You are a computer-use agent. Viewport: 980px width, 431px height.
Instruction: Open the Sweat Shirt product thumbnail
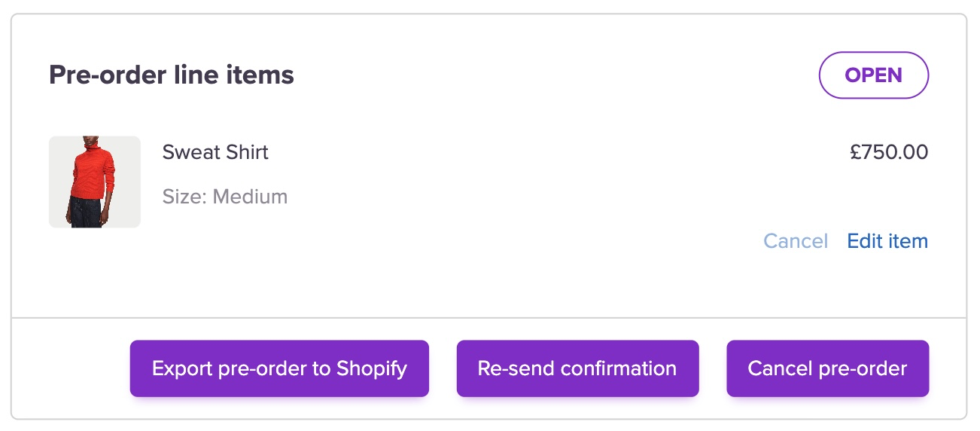click(95, 182)
